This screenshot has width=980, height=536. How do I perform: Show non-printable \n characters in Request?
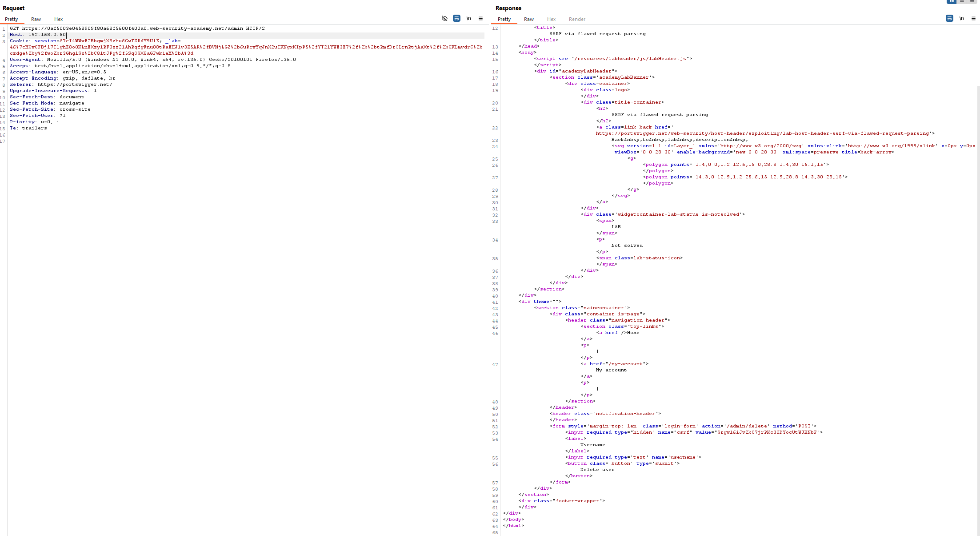tap(468, 18)
